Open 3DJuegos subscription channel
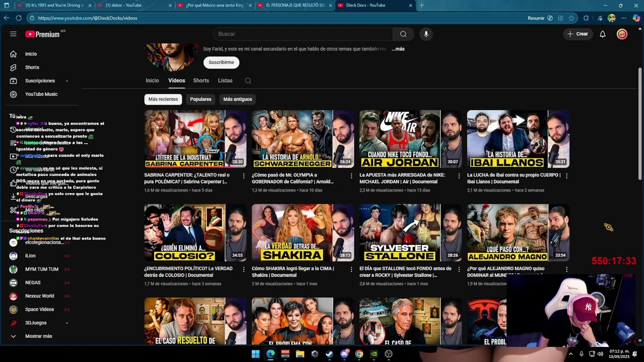This screenshot has height=362, width=644. point(36,323)
